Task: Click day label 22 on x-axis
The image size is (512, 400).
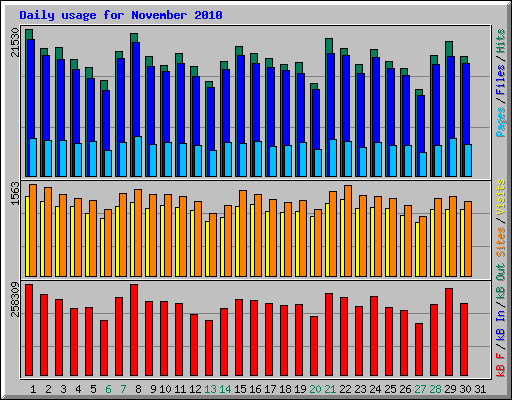Action: [x=345, y=389]
